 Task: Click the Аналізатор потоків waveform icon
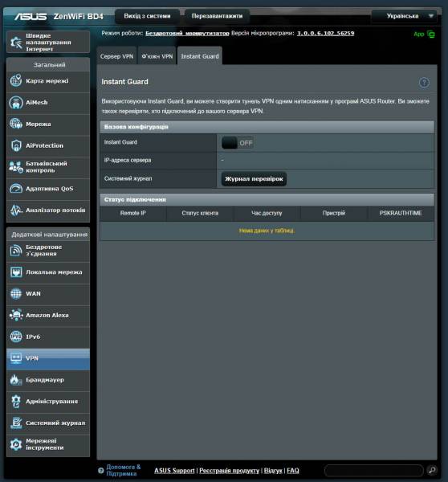click(16, 210)
